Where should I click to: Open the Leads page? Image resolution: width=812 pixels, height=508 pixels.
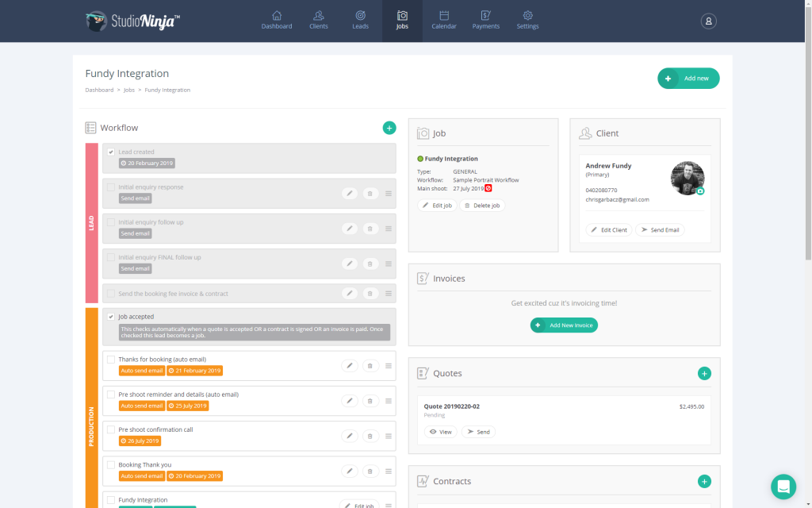coord(361,21)
